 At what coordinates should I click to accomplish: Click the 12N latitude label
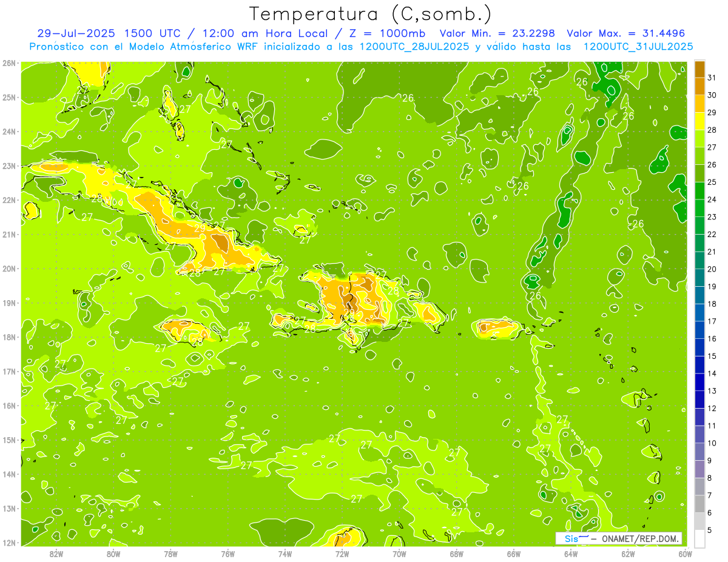(x=8, y=543)
